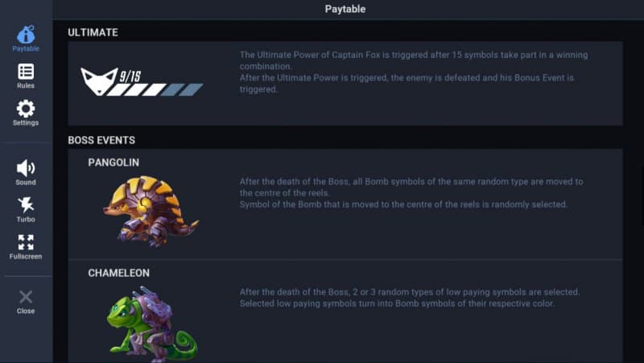Click the PANGOLIN boss name label
Image resolution: width=644 pixels, height=363 pixels.
(x=114, y=163)
